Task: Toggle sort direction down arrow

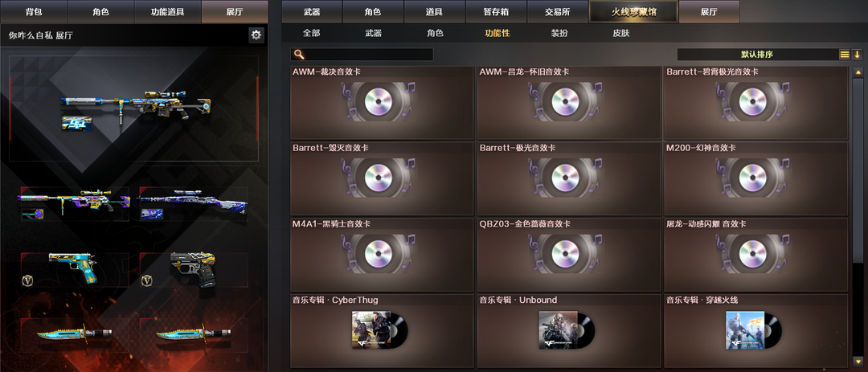Action: [857, 55]
